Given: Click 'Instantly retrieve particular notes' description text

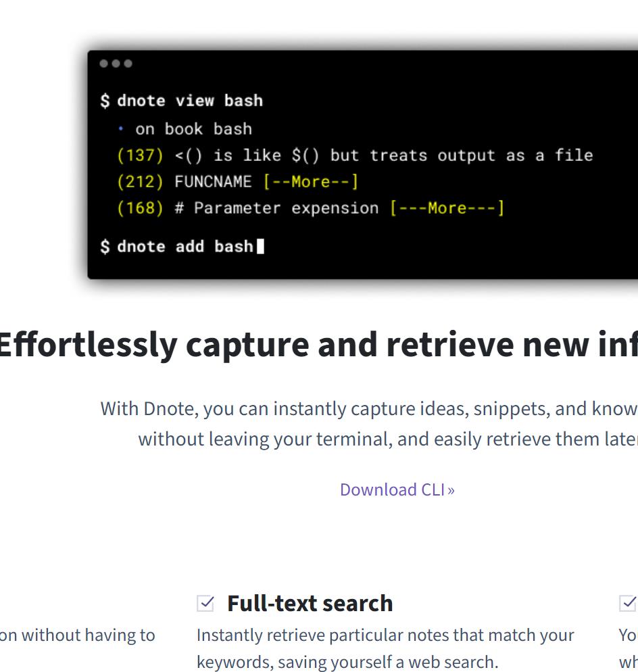Looking at the screenshot, I should 385,635.
